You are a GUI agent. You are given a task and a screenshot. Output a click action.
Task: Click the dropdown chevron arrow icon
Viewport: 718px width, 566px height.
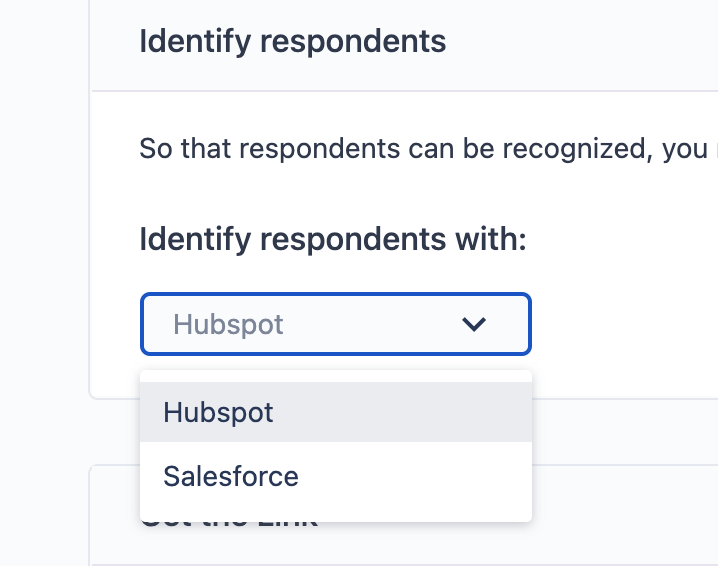click(x=474, y=324)
